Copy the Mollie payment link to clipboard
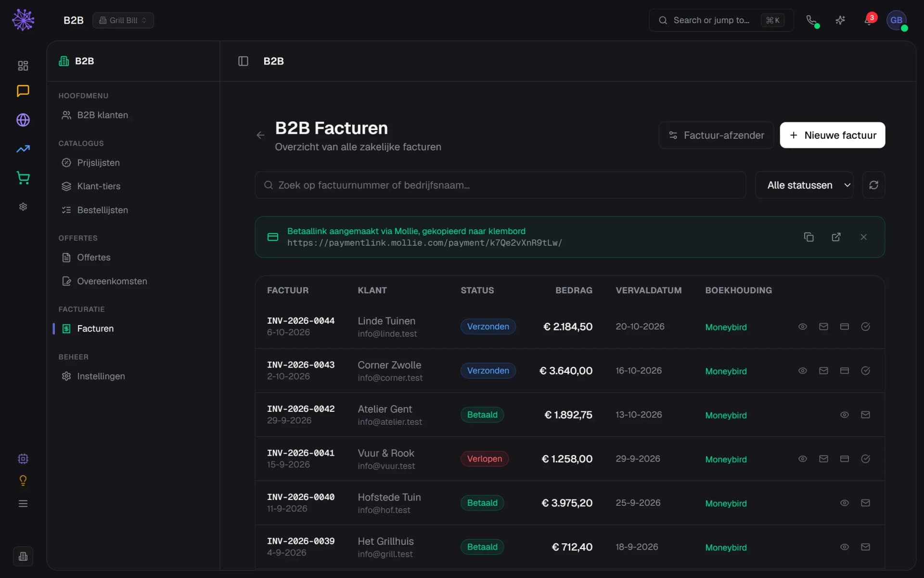This screenshot has width=924, height=578. (x=808, y=237)
